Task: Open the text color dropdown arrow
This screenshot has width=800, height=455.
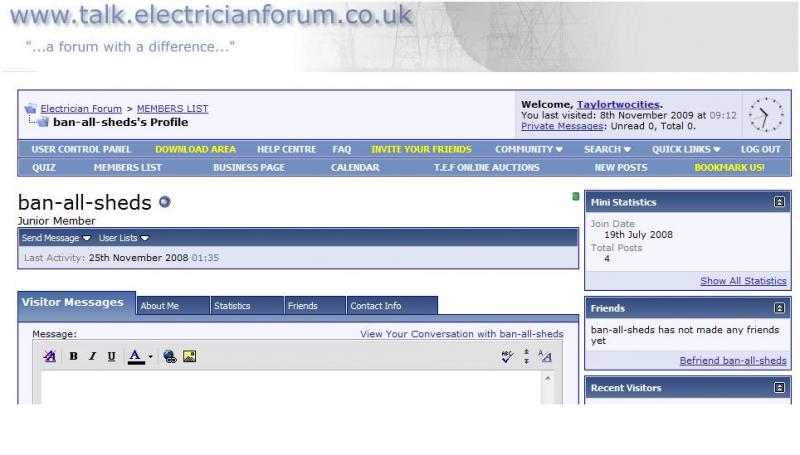Action: (151, 357)
